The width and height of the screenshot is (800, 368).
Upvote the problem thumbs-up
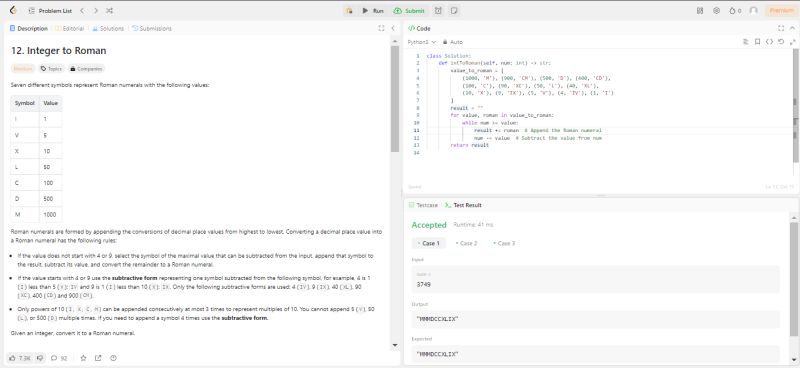point(20,358)
